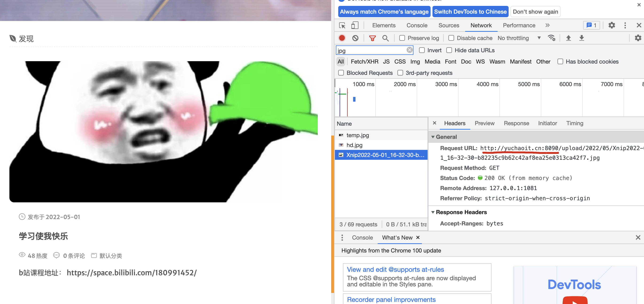Stop recording network log red button
The width and height of the screenshot is (644, 304).
coord(342,38)
